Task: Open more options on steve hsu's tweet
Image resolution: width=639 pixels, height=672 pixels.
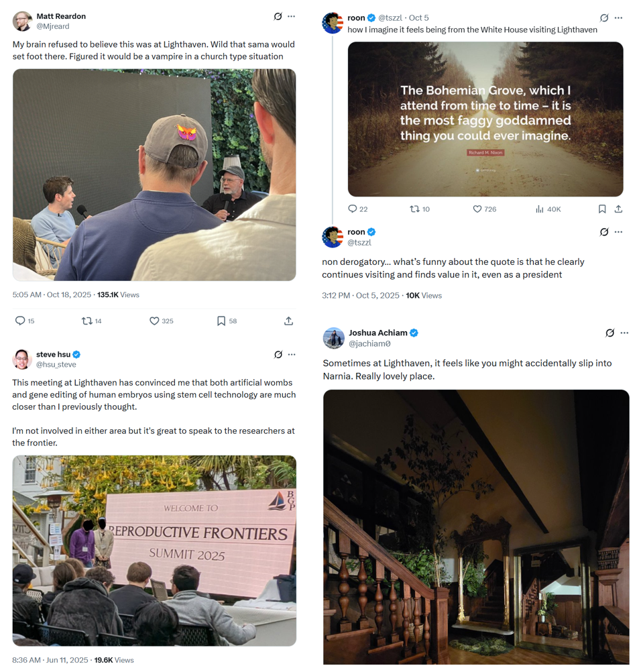Action: tap(292, 354)
